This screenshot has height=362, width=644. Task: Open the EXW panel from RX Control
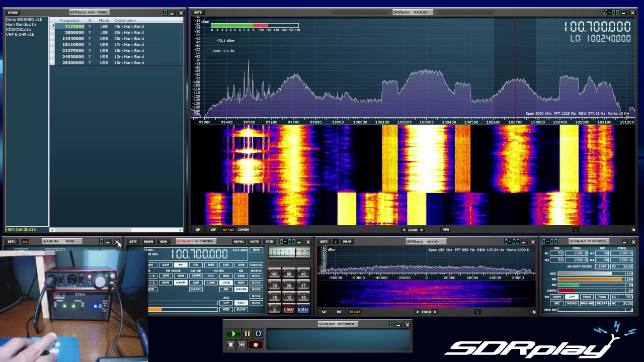(164, 242)
